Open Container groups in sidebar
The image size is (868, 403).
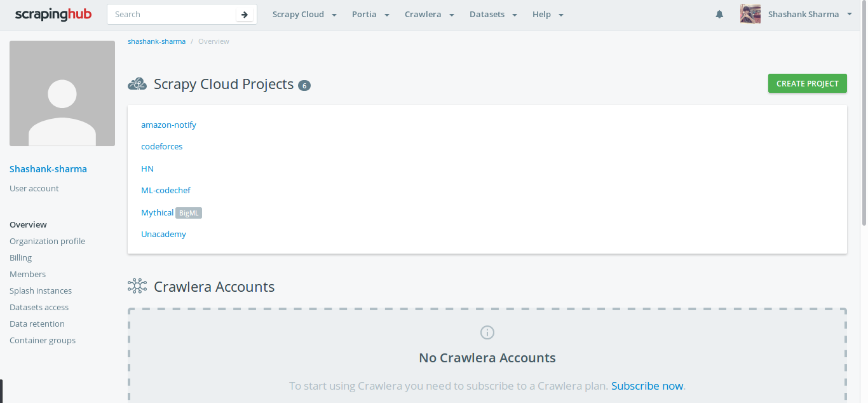coord(43,340)
